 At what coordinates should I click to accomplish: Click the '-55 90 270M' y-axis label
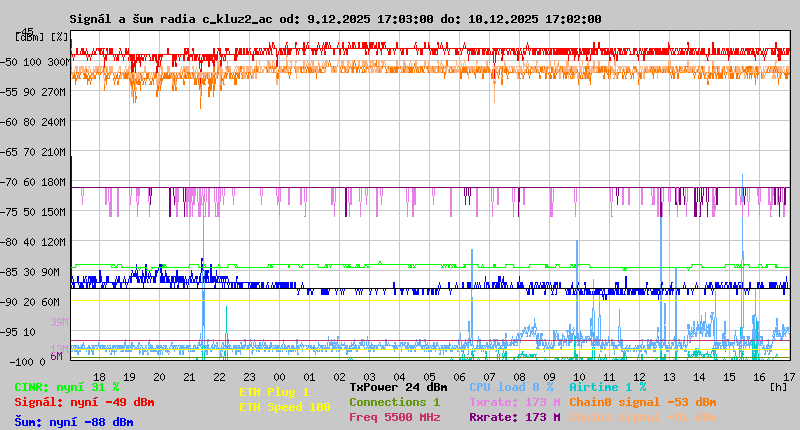coord(33,92)
